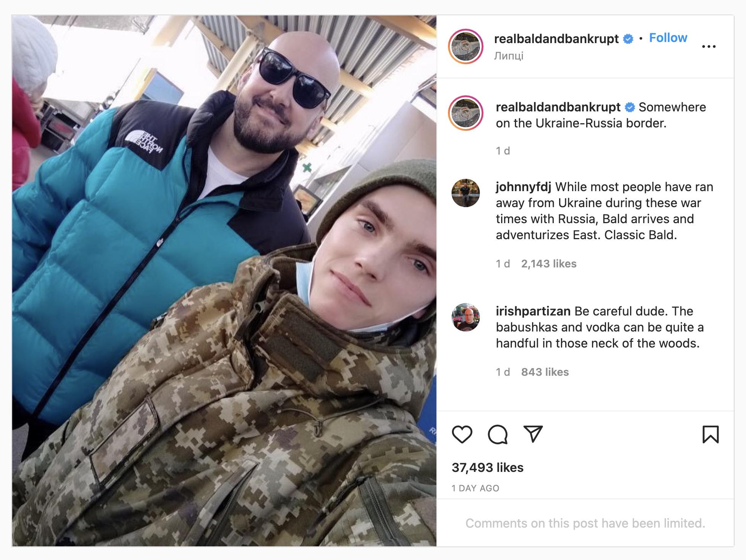
Task: Click the 1 DAY AGO timestamp
Action: (x=475, y=488)
